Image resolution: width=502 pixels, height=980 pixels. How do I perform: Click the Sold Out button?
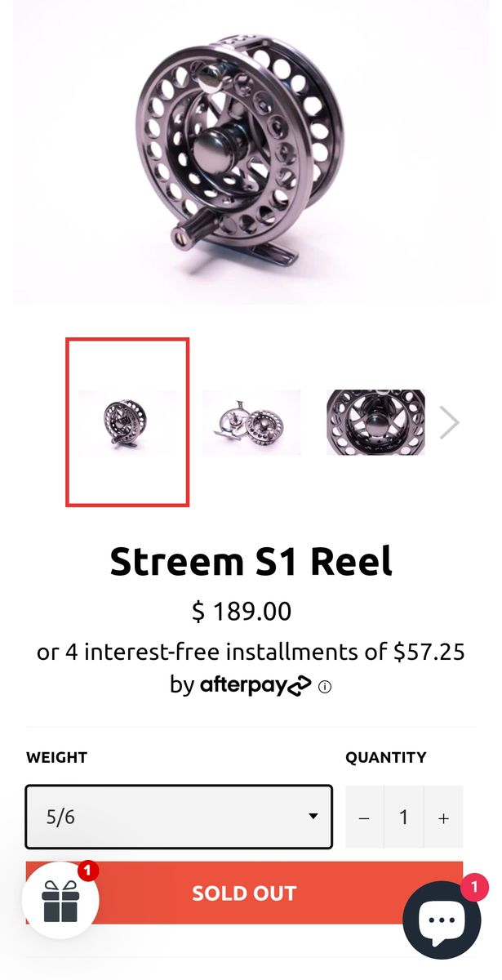244,893
